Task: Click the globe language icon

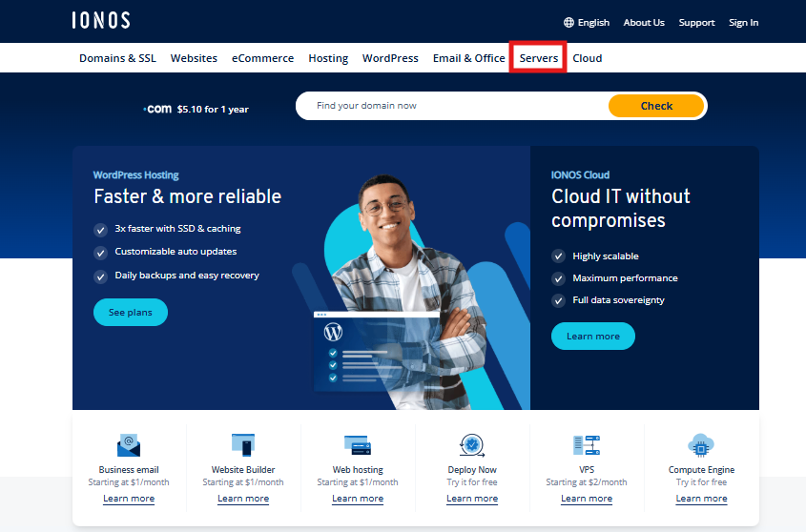Action: click(568, 23)
